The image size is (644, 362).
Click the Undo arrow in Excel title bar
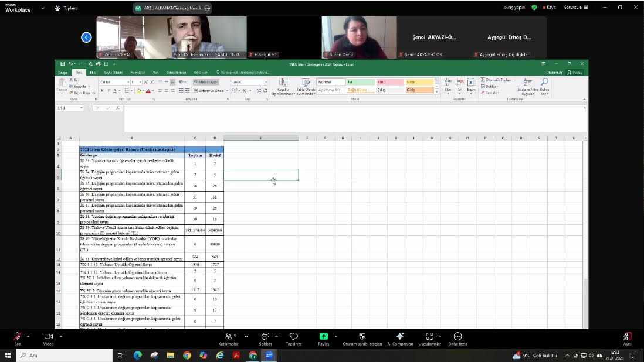70,64
